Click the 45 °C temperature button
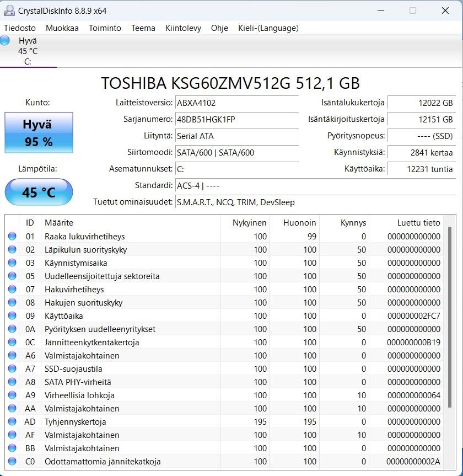This screenshot has height=476, width=463. point(39,192)
